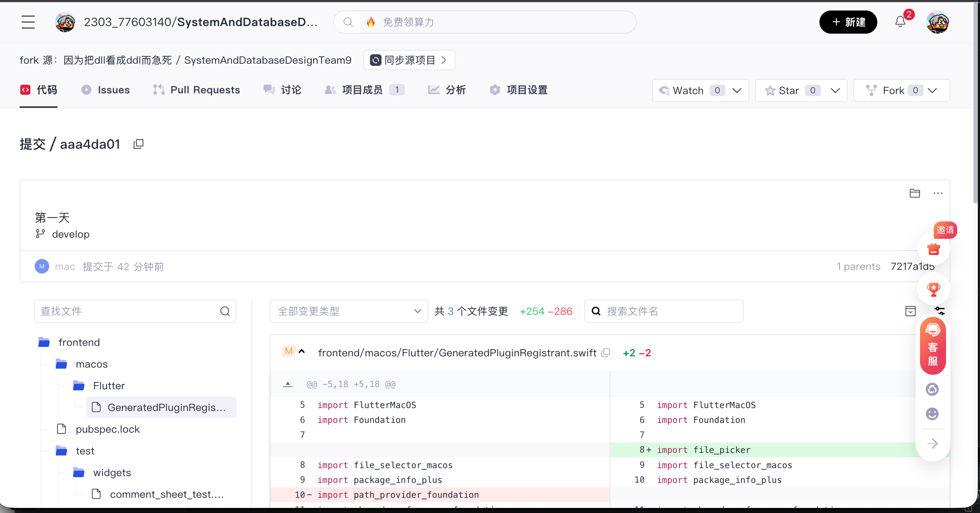Open the hamburger navigation menu
980x513 pixels.
(x=28, y=22)
